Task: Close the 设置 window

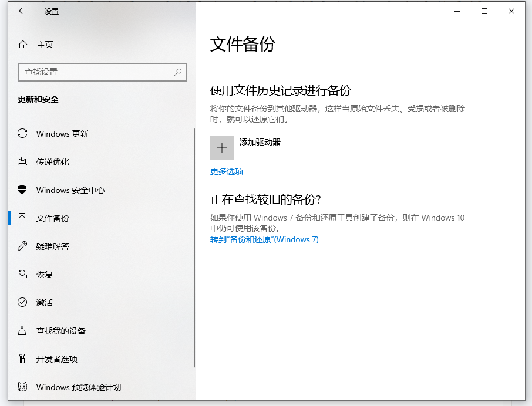Action: pyautogui.click(x=511, y=11)
